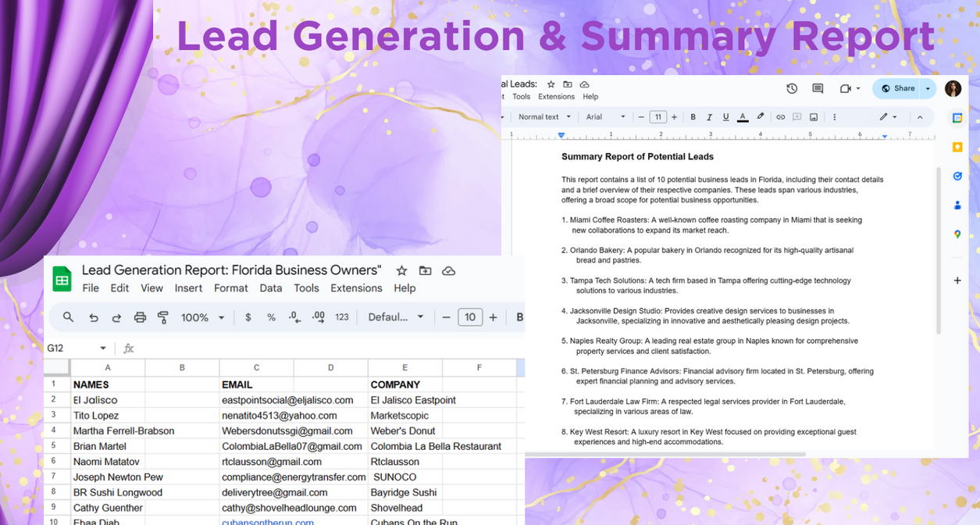The width and height of the screenshot is (980, 525).
Task: Open the Share options dropdown arrow
Action: pyautogui.click(x=928, y=88)
